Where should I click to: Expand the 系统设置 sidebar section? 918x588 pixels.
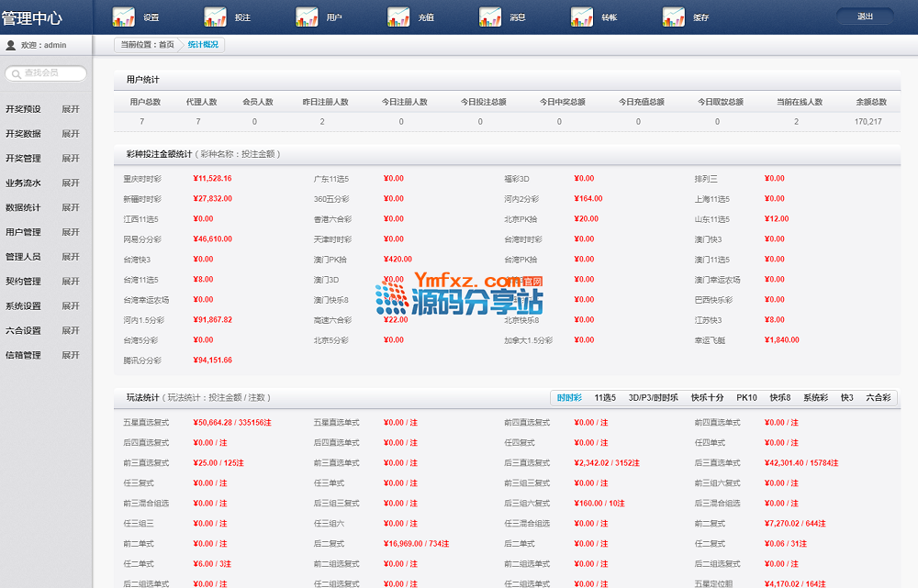pyautogui.click(x=71, y=306)
